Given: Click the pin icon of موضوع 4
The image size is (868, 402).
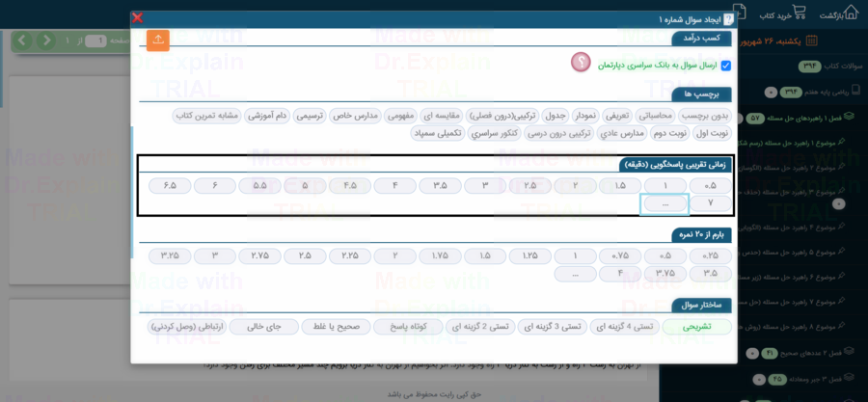Looking at the screenshot, I should (842, 227).
